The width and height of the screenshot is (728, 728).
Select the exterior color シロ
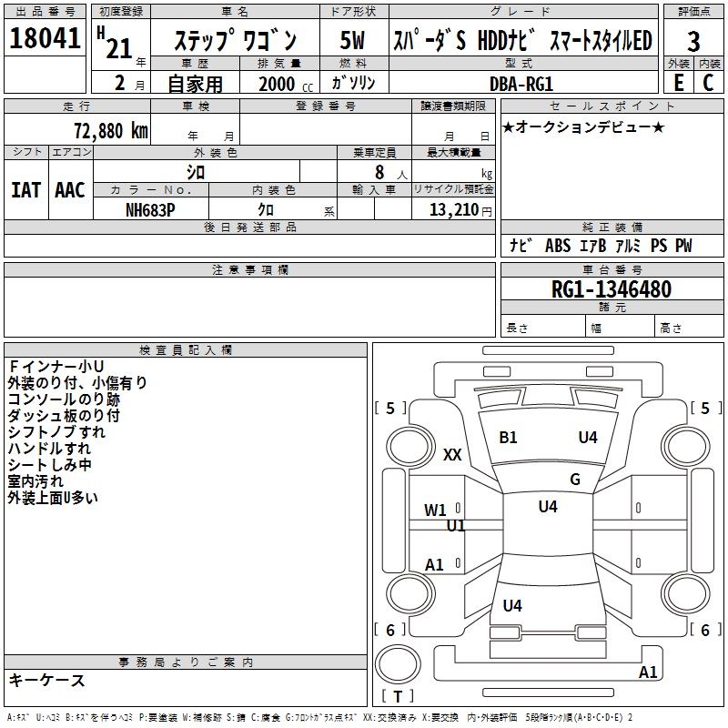pos(196,172)
